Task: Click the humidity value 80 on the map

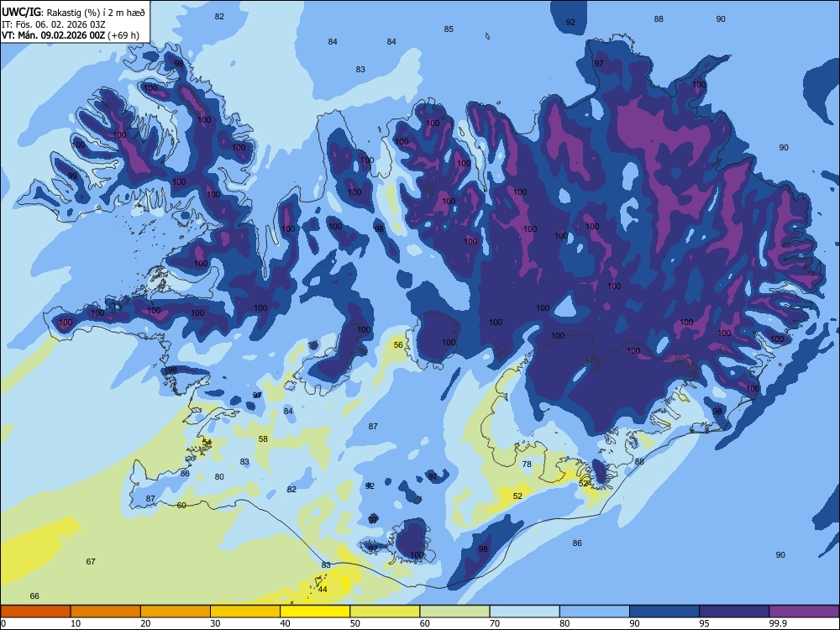Action: pos(219,477)
